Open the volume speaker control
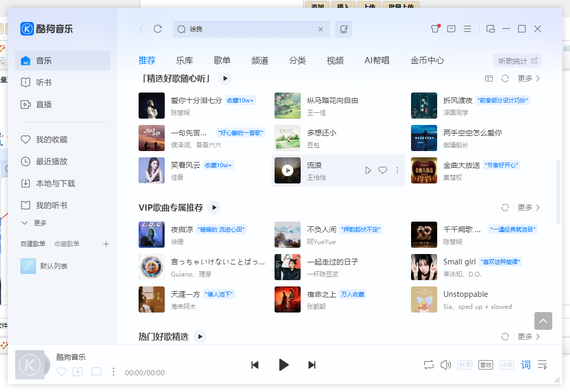 (446, 365)
